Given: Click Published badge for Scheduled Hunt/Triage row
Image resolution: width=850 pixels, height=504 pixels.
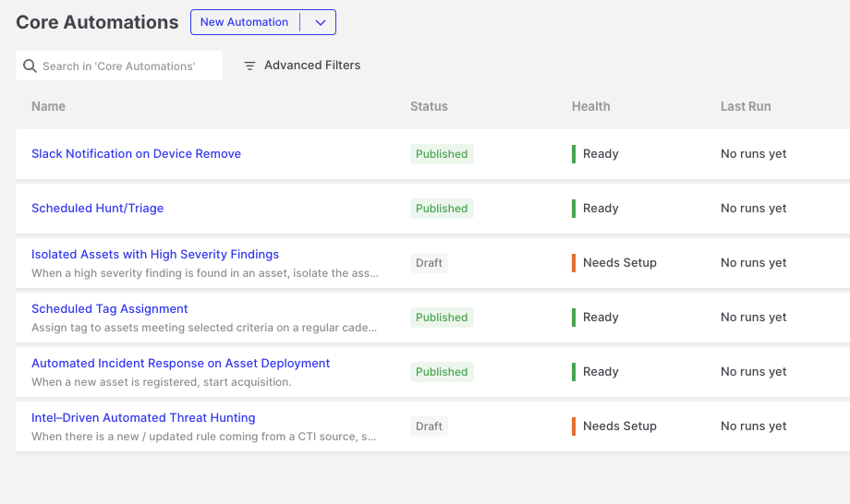Looking at the screenshot, I should 442,209.
